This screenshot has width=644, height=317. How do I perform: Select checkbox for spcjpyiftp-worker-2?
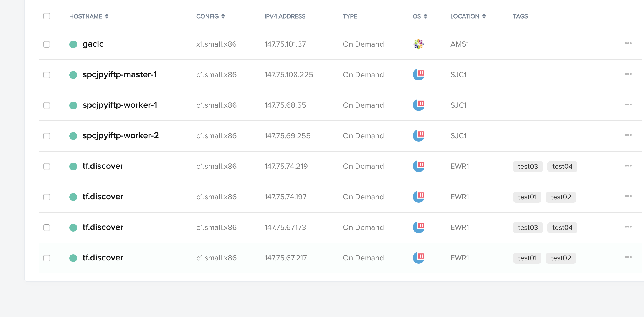(x=47, y=136)
